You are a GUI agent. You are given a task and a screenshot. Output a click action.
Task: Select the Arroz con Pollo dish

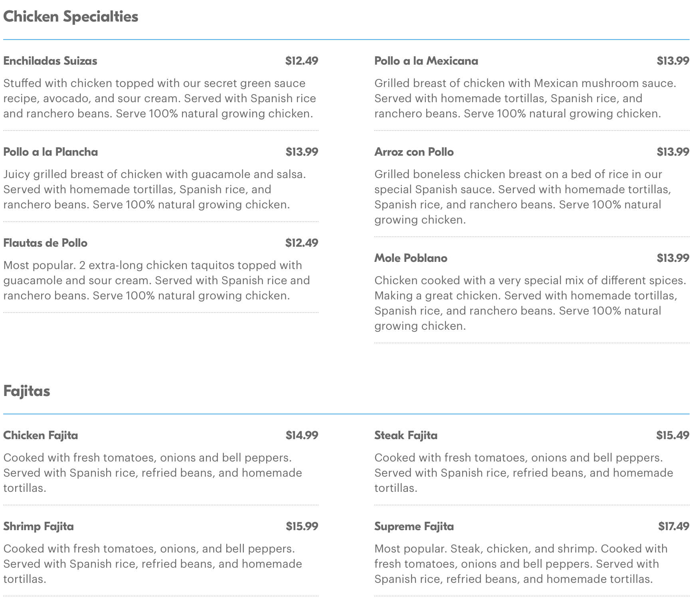(414, 152)
